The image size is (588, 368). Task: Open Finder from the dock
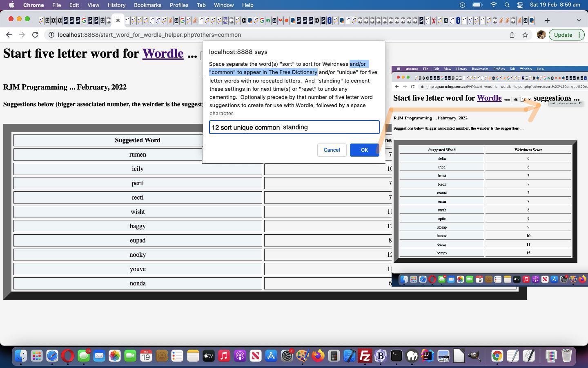coord(21,356)
